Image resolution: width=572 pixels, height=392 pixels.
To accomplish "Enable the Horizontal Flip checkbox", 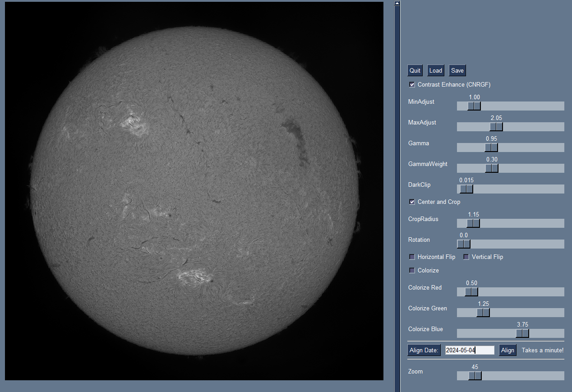I will (x=412, y=257).
